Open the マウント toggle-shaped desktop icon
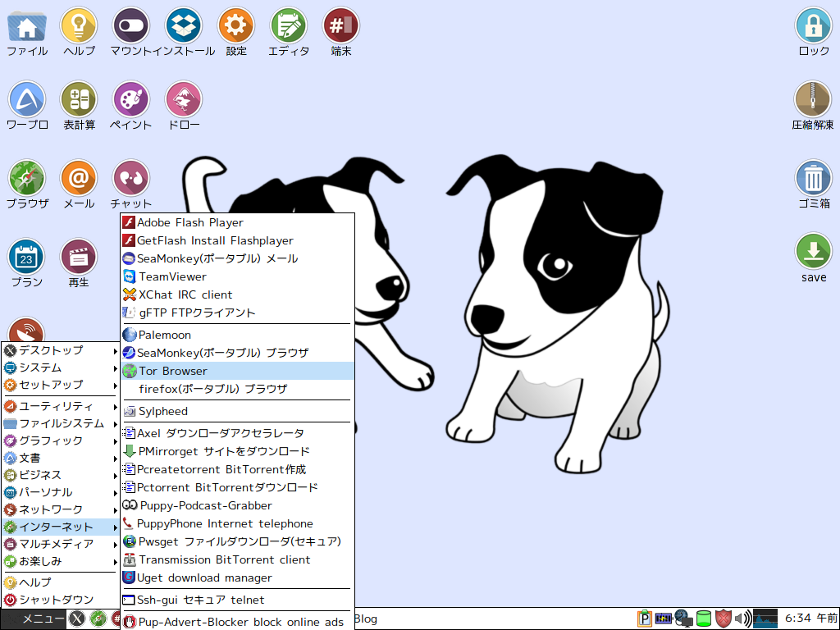840x630 pixels. [x=130, y=25]
